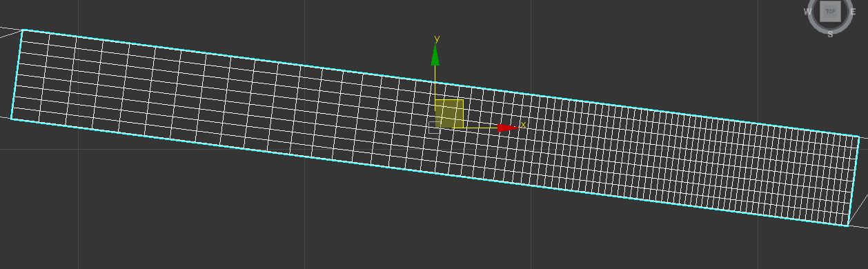This screenshot has height=269, width=868.
Task: Click the yellow Y-axis line shaft
Action: click(x=435, y=83)
